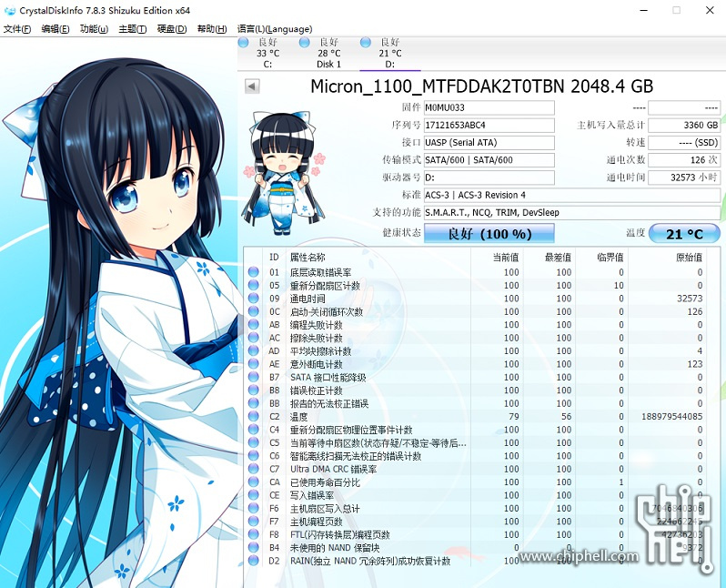Click the attribute name Ultra DMA CRC 错误率
Screen dimensions: 726x588
click(333, 469)
